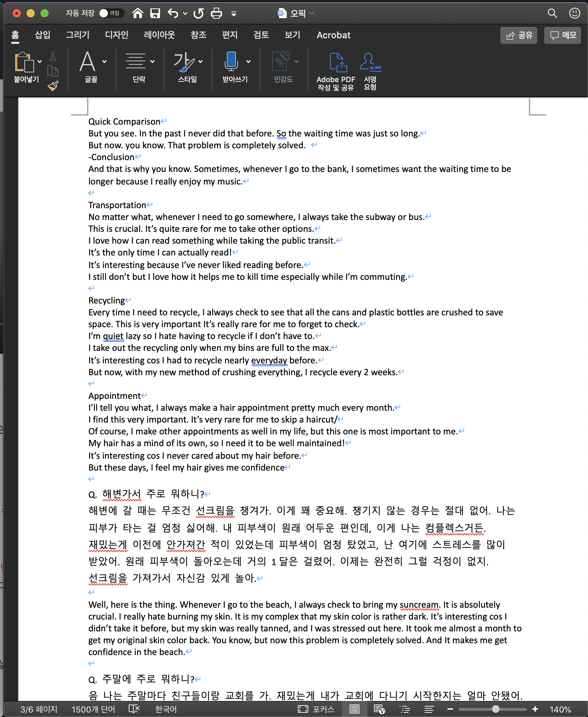Click the Redo circular arrow icon

pyautogui.click(x=198, y=13)
